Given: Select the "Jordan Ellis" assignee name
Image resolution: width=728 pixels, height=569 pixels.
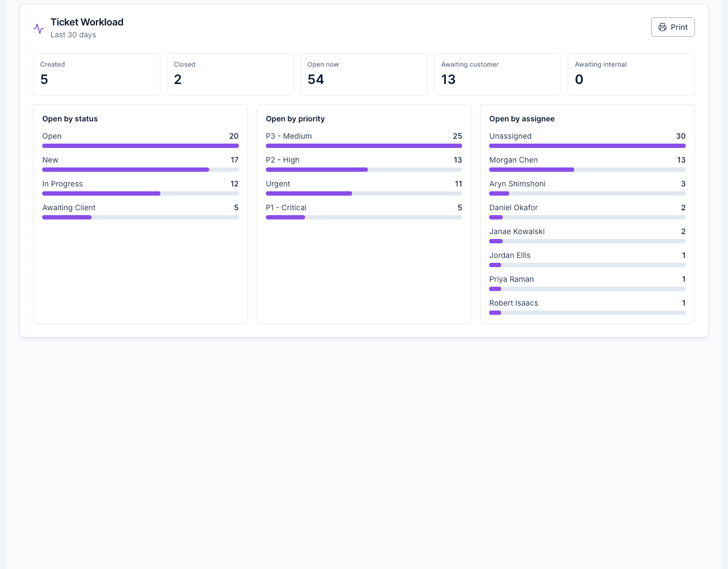Looking at the screenshot, I should pyautogui.click(x=510, y=255).
